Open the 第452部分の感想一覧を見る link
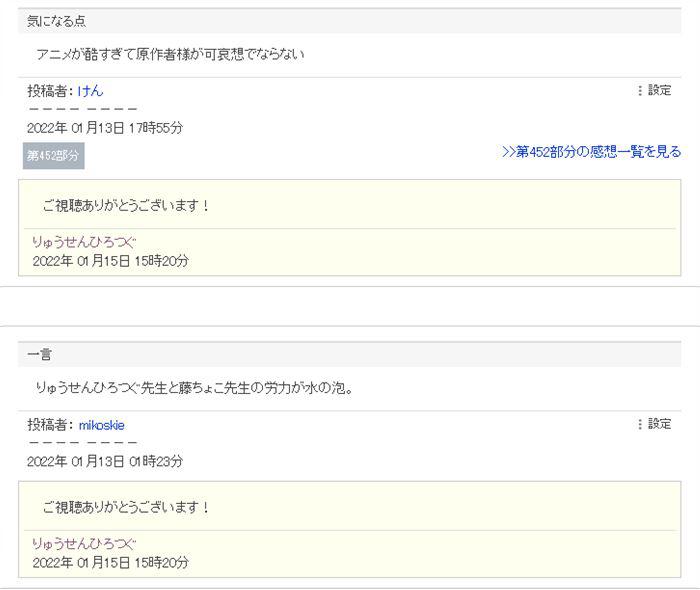 [x=591, y=152]
